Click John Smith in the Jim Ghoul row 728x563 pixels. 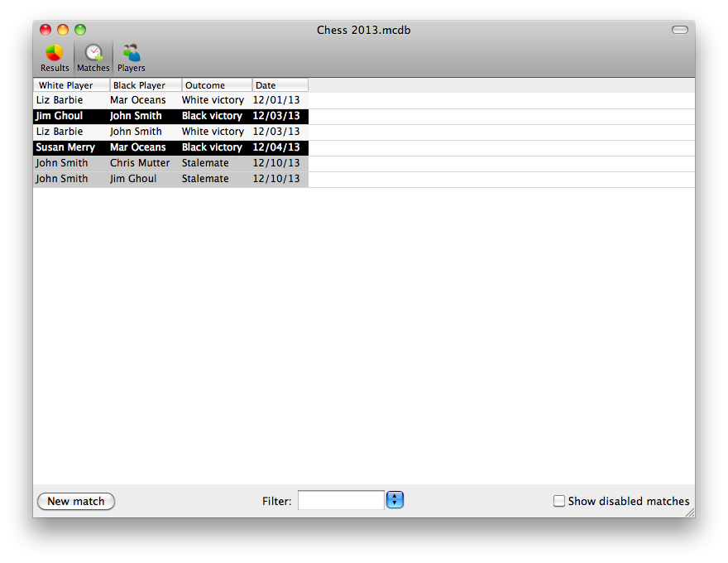pos(136,116)
